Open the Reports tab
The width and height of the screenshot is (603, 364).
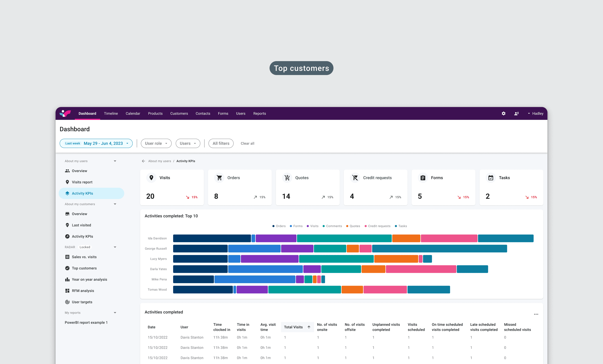[x=259, y=113]
